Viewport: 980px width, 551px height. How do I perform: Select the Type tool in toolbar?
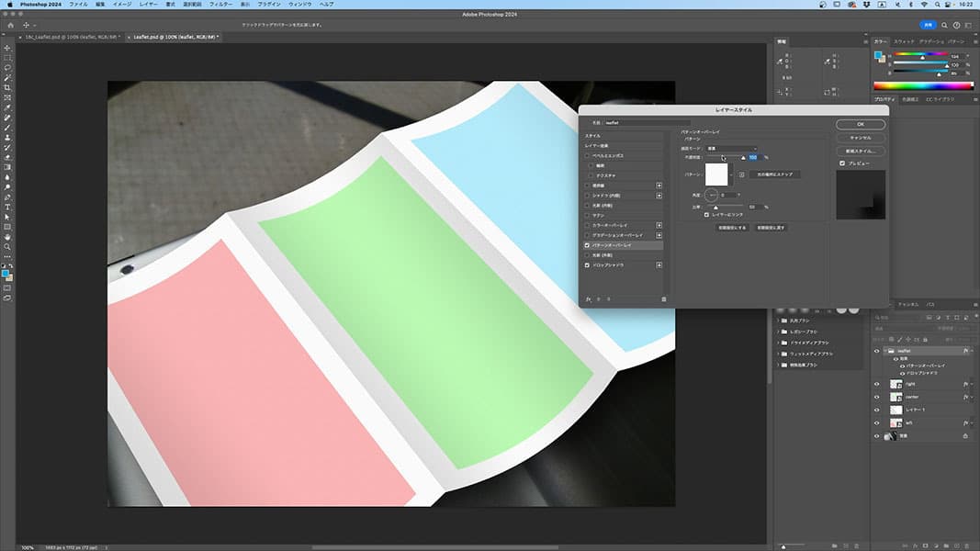7,207
